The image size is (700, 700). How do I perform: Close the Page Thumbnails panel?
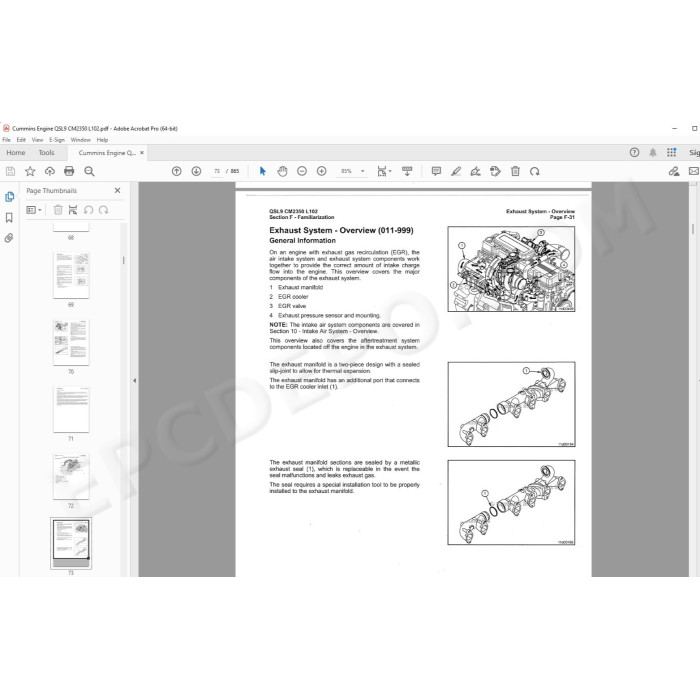117,191
